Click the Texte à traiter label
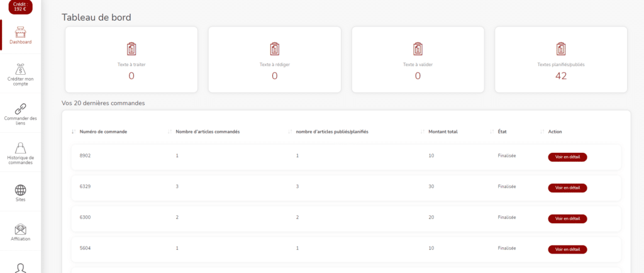Screen dimensions: 644x273 click(131, 64)
